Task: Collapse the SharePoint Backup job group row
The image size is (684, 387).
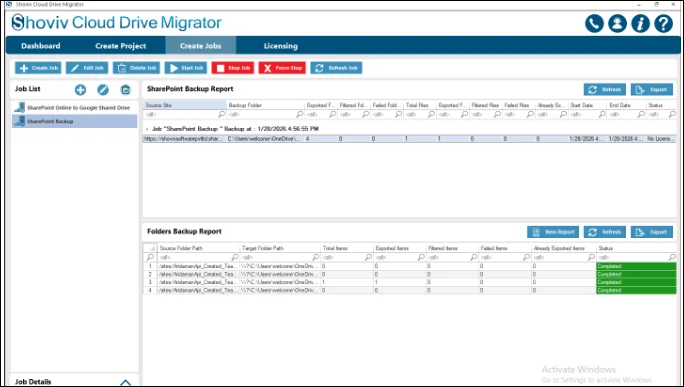Action: (147, 129)
